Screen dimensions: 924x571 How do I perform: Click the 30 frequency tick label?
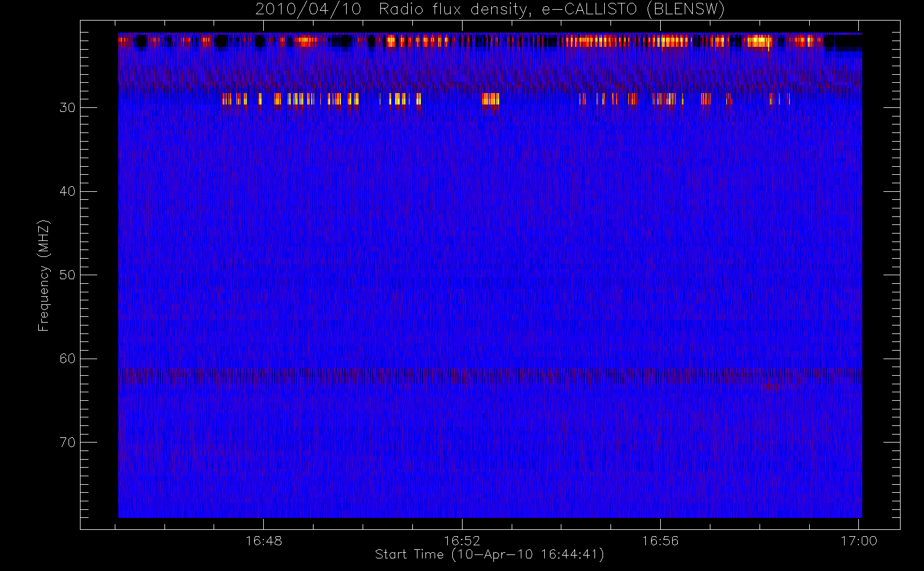67,108
